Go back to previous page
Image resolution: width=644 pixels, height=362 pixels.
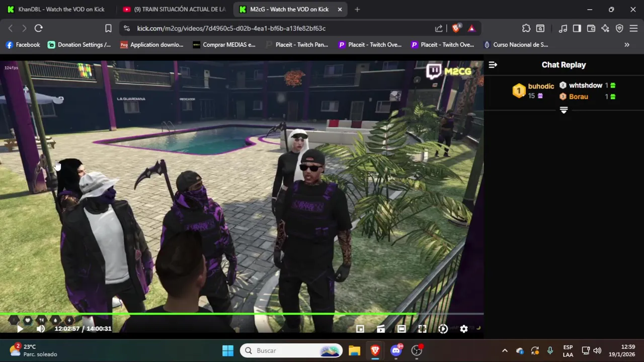click(x=11, y=28)
